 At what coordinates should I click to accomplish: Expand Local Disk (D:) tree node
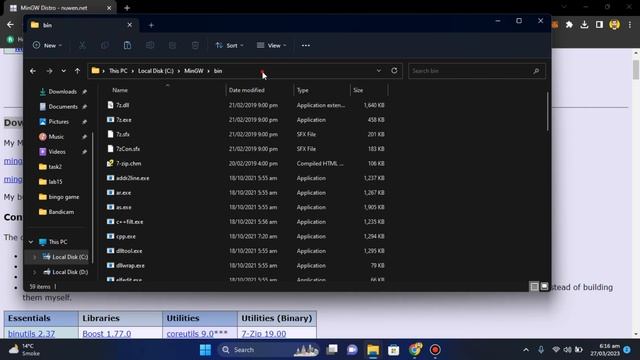[x=35, y=272]
